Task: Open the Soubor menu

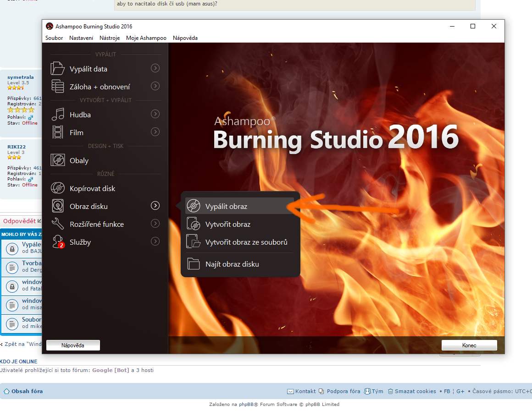Action: (54, 38)
